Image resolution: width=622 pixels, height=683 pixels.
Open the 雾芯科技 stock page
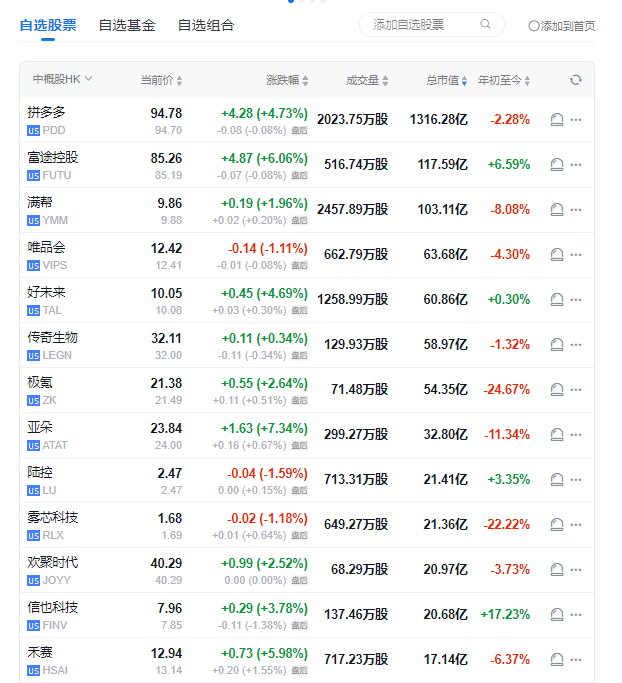pos(53,517)
